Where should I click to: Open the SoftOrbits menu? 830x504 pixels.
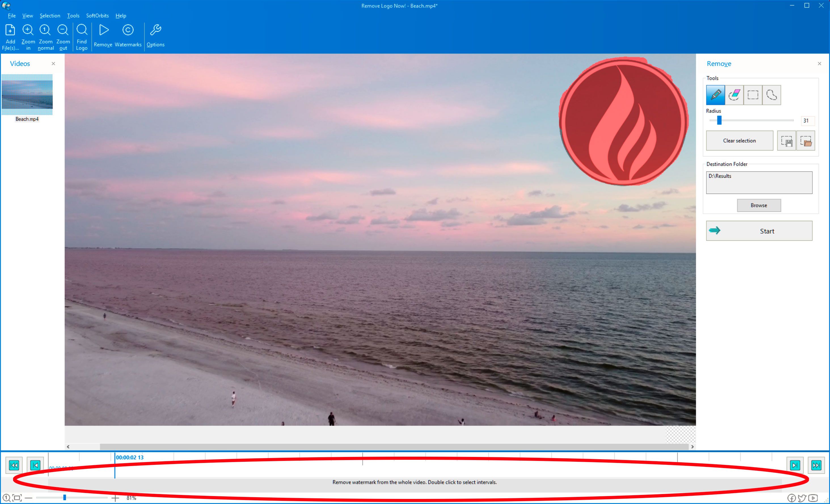point(97,15)
